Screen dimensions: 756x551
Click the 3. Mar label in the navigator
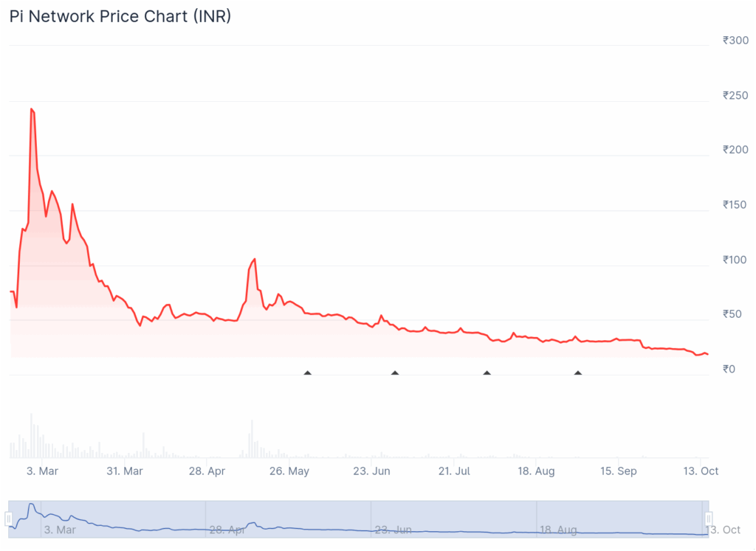59,530
